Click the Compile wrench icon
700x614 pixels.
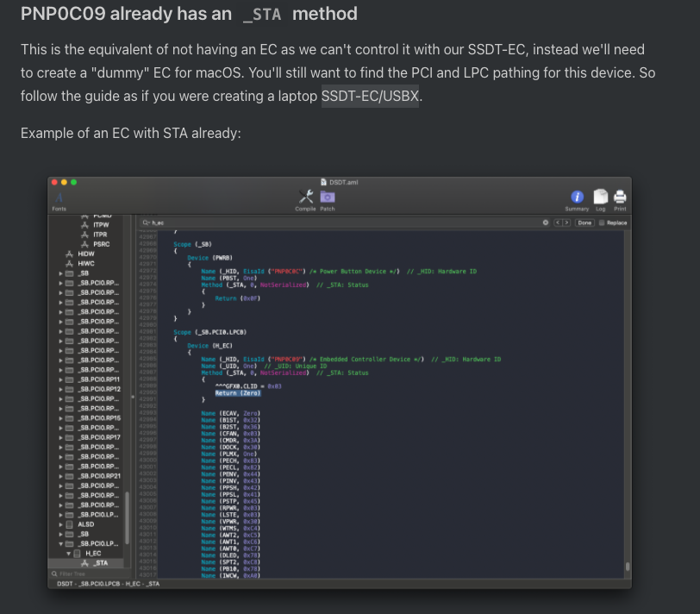(x=306, y=197)
